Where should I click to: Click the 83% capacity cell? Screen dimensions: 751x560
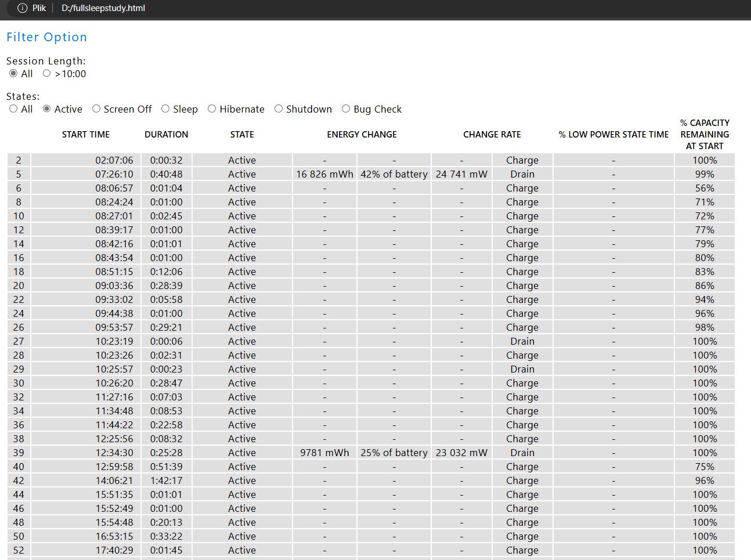tap(705, 272)
